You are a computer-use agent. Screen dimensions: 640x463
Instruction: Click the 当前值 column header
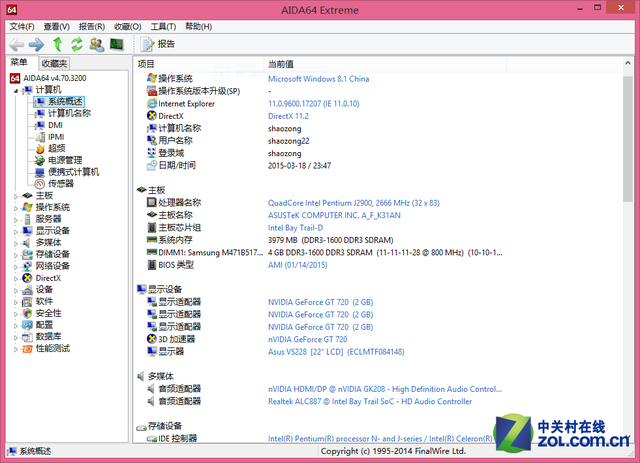(x=385, y=64)
